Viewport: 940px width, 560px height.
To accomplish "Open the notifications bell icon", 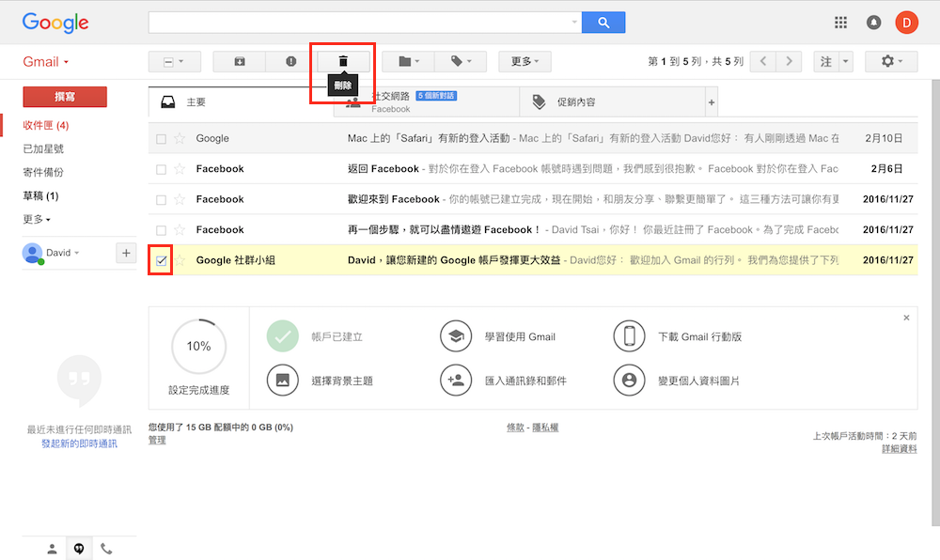I will coord(874,23).
